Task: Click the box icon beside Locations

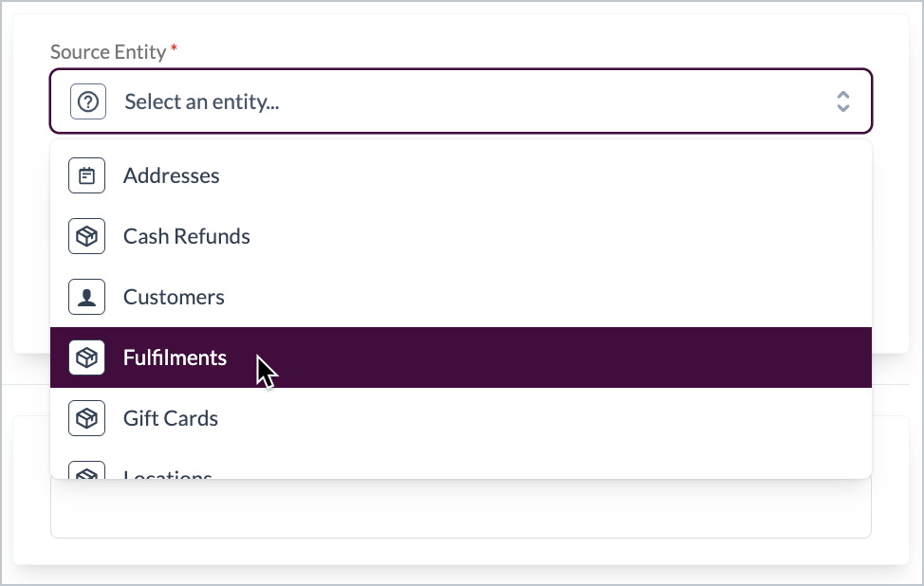Action: point(86,472)
